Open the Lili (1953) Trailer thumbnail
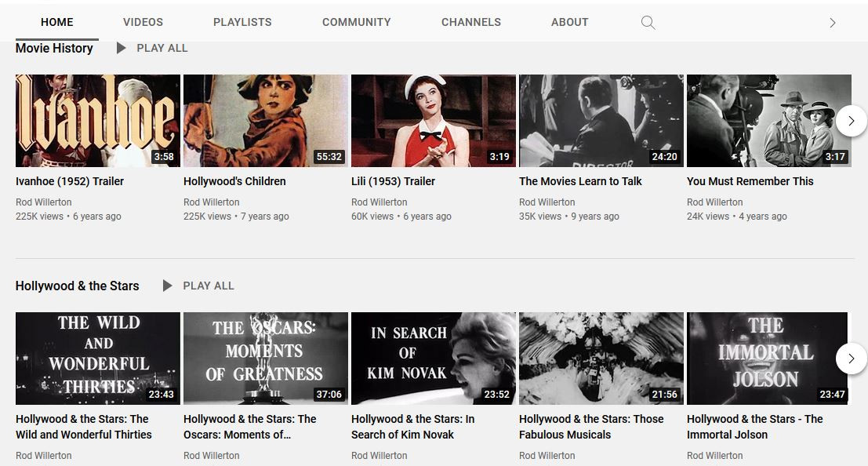 click(x=434, y=121)
